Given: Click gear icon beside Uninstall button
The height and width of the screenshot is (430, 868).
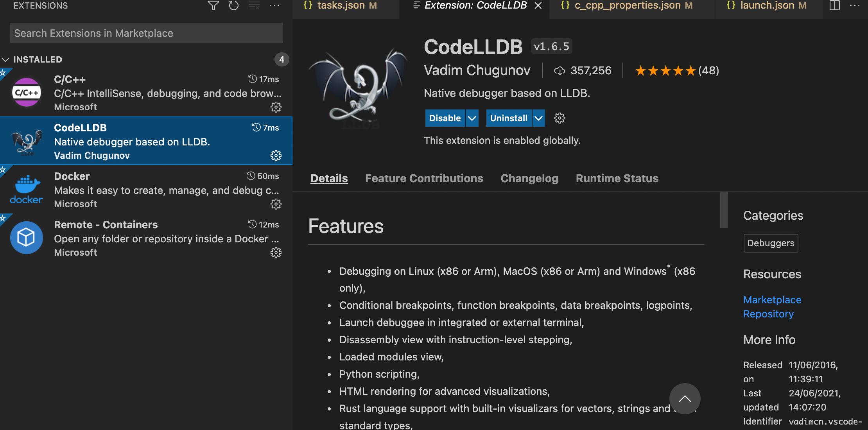Looking at the screenshot, I should 560,118.
